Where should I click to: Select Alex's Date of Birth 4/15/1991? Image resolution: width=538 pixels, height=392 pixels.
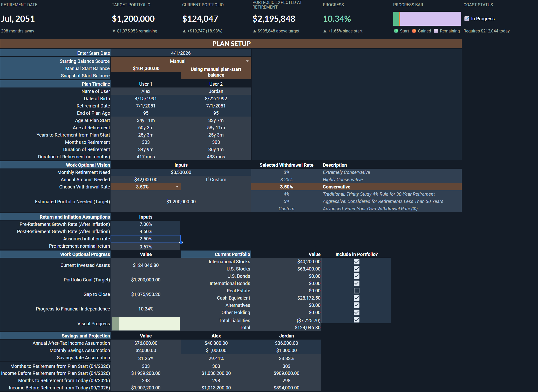tap(146, 98)
